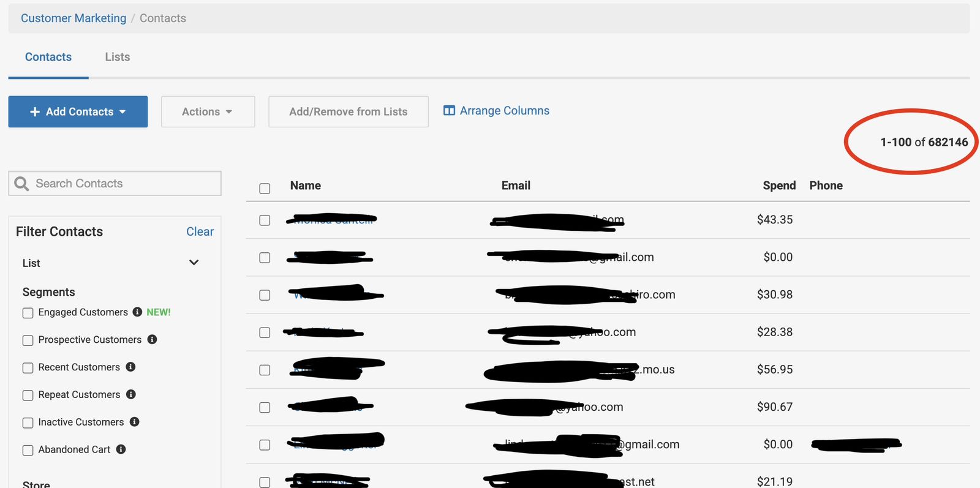Click the Arrange Columns icon
Viewport: 980px width, 488px height.
(449, 111)
